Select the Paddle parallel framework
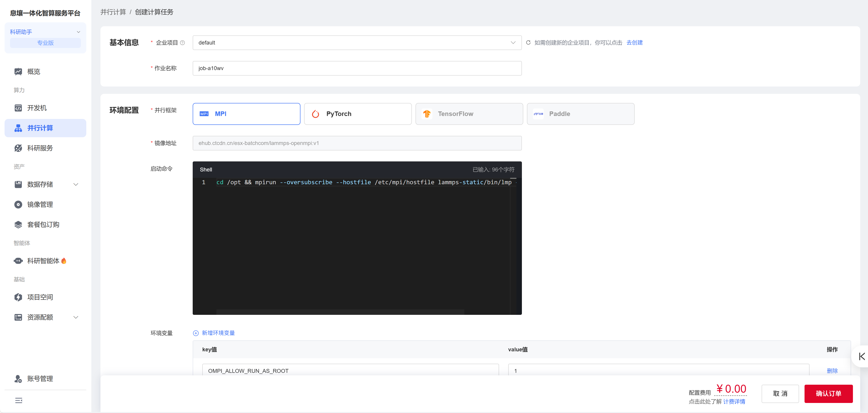The height and width of the screenshot is (413, 868). (x=581, y=114)
